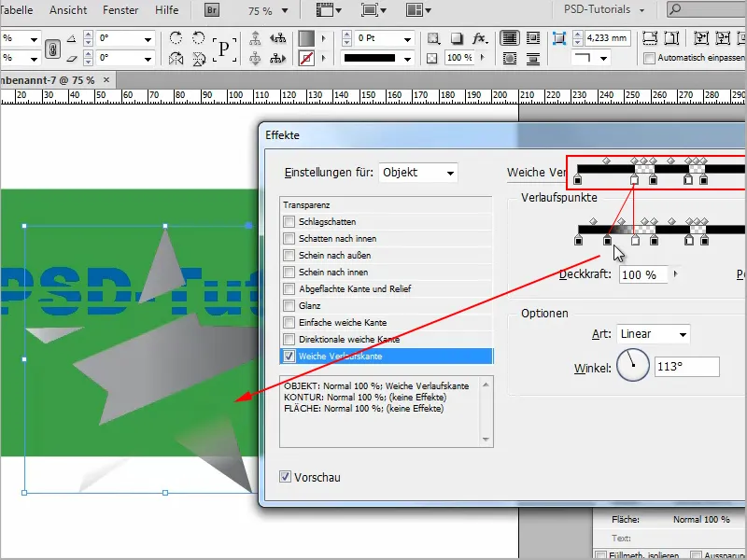
Task: Enable Schatten nach innen checkbox
Action: click(289, 238)
